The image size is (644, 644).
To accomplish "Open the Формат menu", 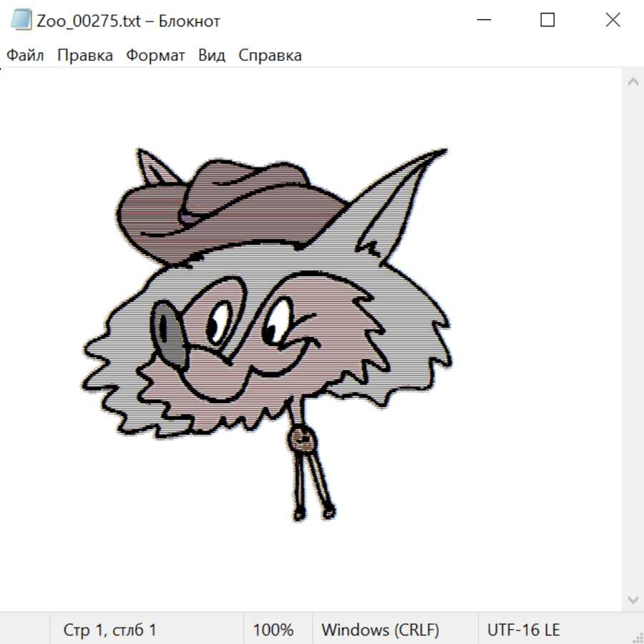I will coord(155,56).
